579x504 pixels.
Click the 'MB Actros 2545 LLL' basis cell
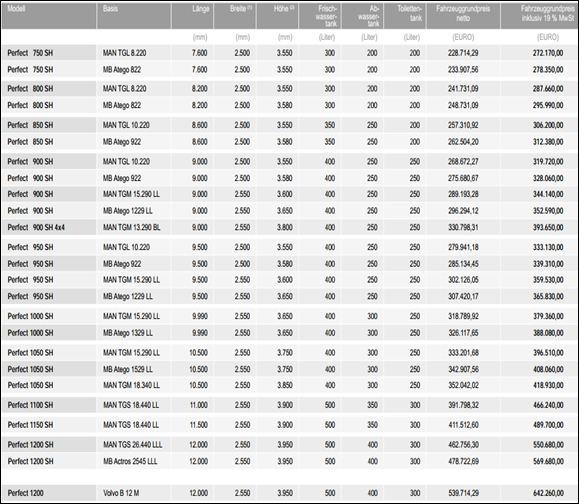point(130,461)
